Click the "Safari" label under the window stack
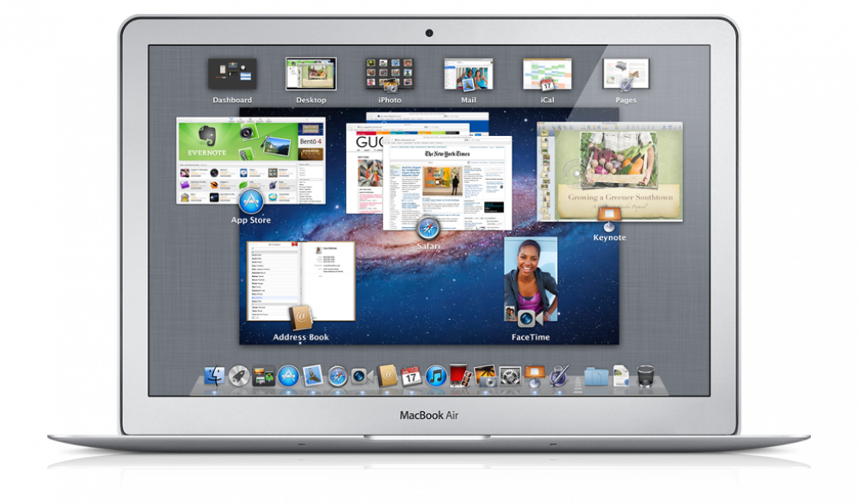The image size is (860, 504). (428, 246)
